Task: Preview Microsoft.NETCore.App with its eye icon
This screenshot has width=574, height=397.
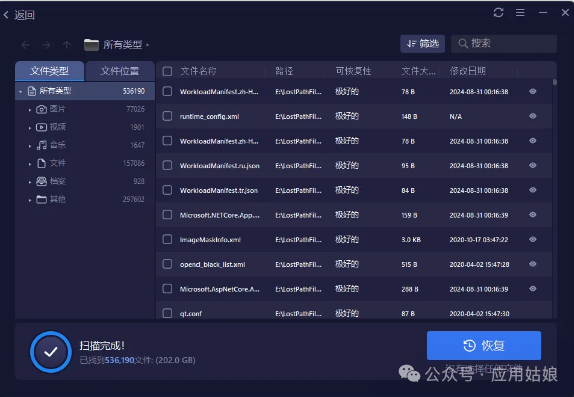Action: [533, 215]
